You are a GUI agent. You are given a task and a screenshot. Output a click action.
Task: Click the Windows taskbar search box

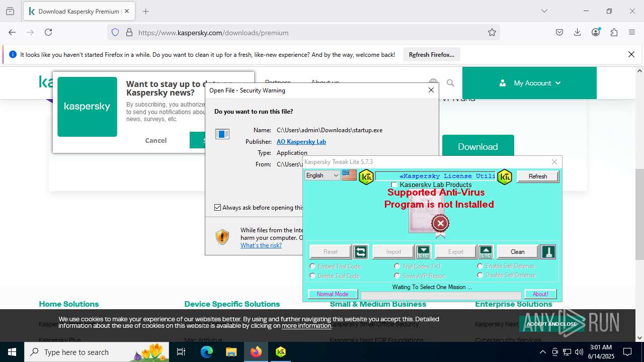pyautogui.click(x=97, y=352)
